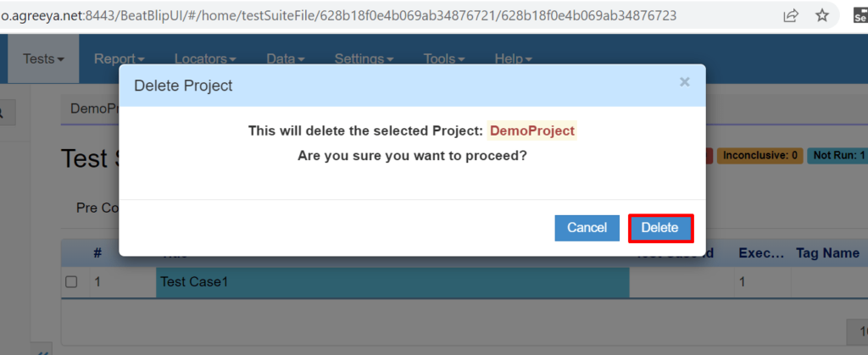Open the Tests dropdown menu

(x=43, y=58)
